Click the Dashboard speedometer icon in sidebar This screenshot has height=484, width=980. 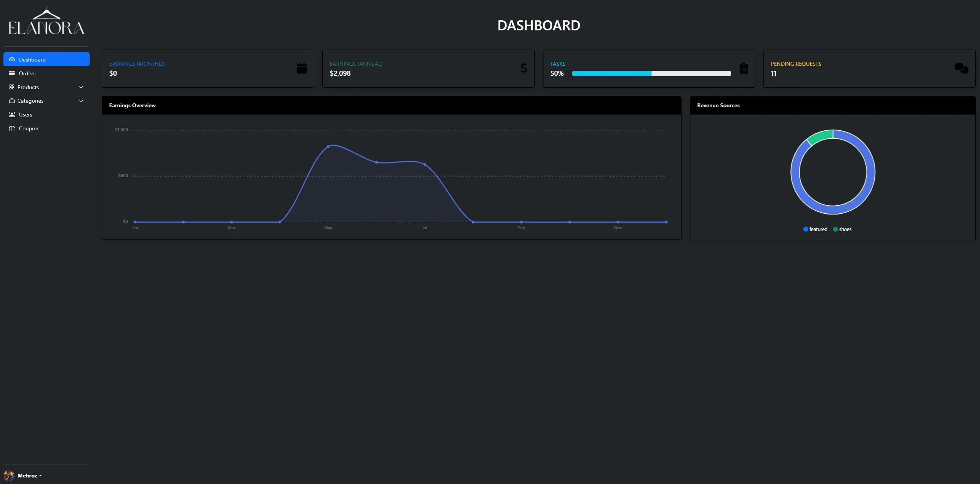12,60
